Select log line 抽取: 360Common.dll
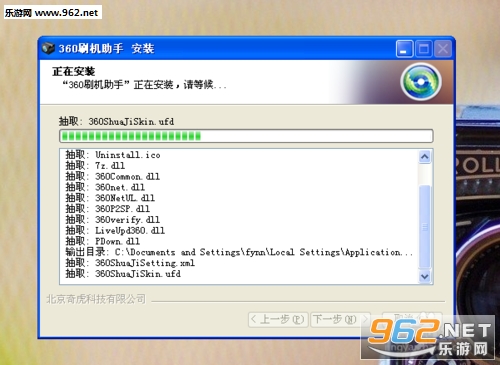Image resolution: width=500 pixels, height=365 pixels. click(x=113, y=176)
